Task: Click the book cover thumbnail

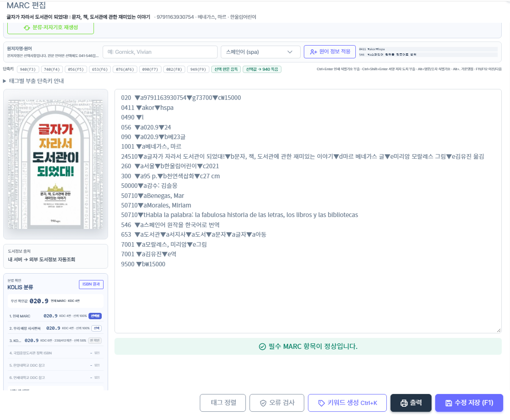Action: pos(56,164)
